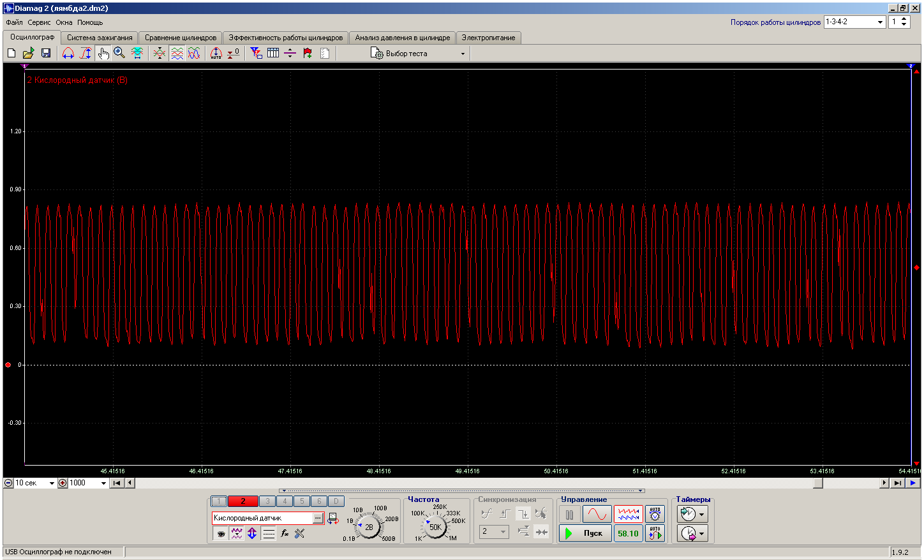Viewport: 924px width, 560px height.
Task: Click the AUTO vertical scale toolbar icon
Action: coord(216,54)
